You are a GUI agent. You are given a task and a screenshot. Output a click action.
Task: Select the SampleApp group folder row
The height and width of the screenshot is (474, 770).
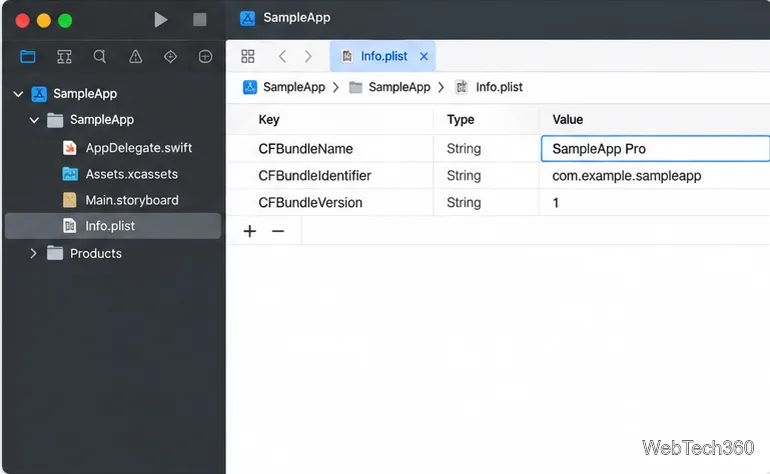point(102,119)
